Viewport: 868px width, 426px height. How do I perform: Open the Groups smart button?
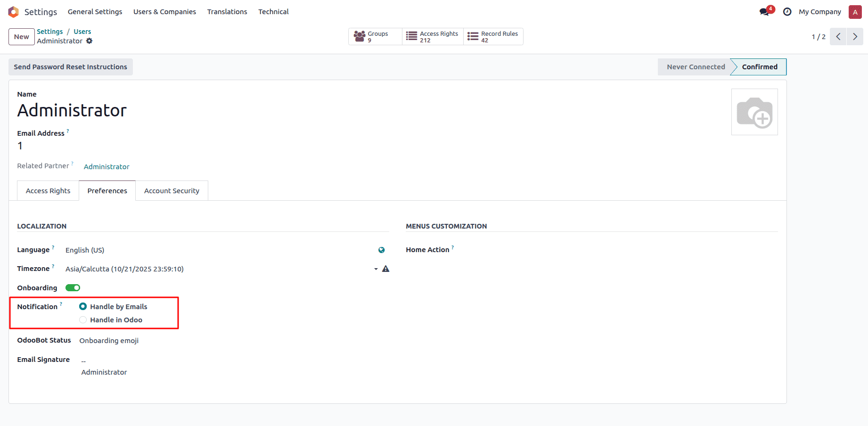pyautogui.click(x=375, y=36)
